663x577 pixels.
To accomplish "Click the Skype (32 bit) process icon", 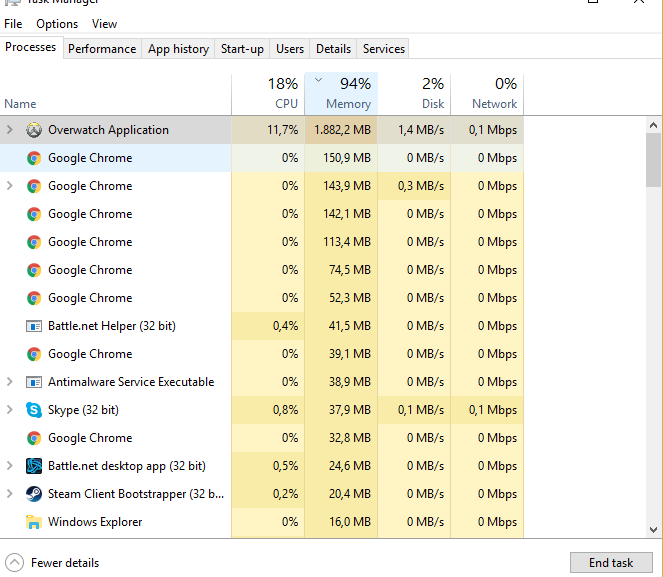I will [x=33, y=410].
